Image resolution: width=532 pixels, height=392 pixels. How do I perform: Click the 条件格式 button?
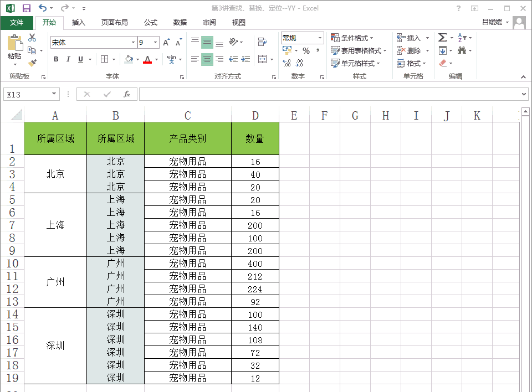352,38
